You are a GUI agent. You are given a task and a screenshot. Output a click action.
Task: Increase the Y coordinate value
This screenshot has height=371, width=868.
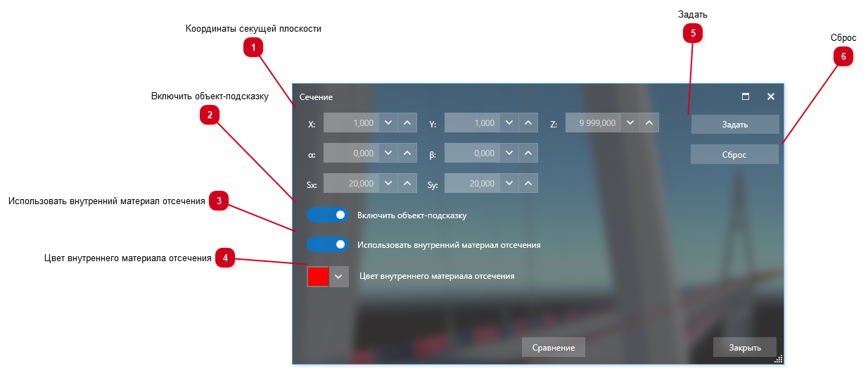(529, 123)
